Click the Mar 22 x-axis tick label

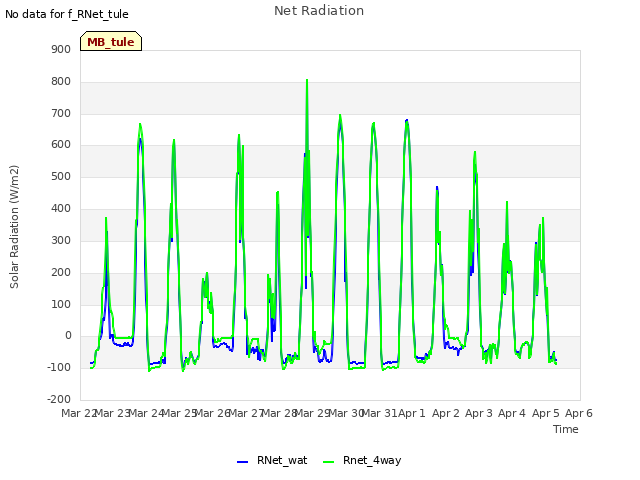[x=79, y=413]
